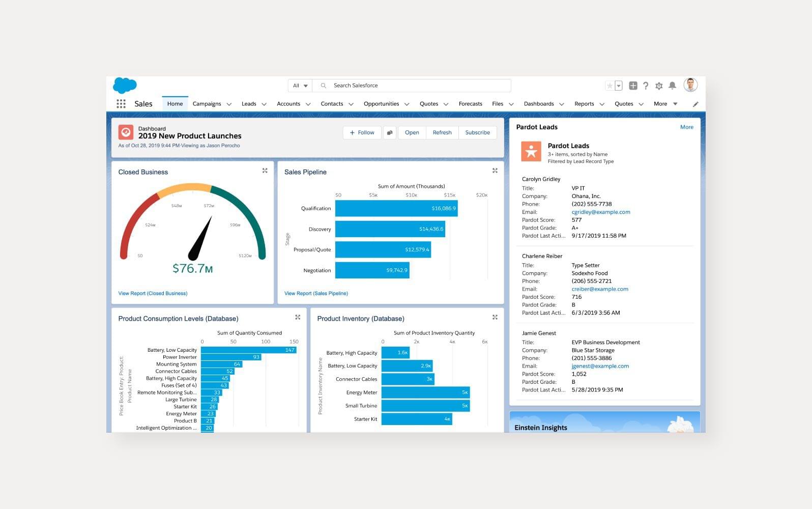Open the Accounts tab
The width and height of the screenshot is (812, 509).
click(288, 104)
